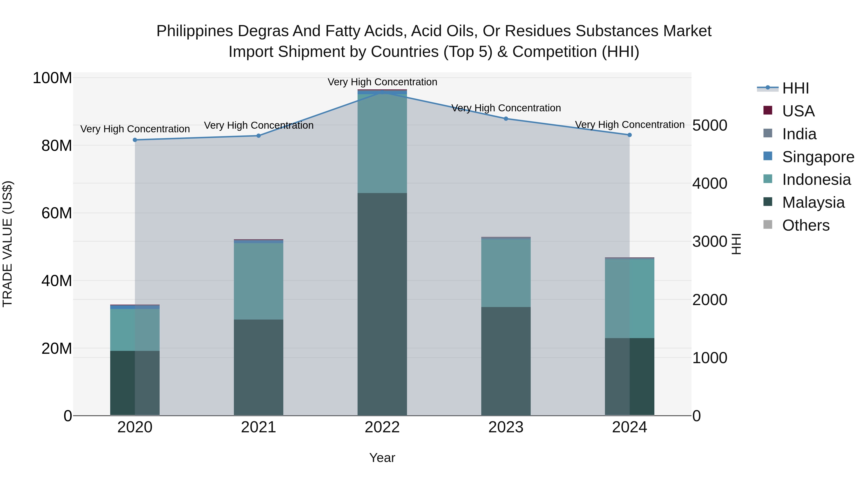The height and width of the screenshot is (488, 868).
Task: Click 2022 Very High Concentration annotation
Action: tap(382, 82)
